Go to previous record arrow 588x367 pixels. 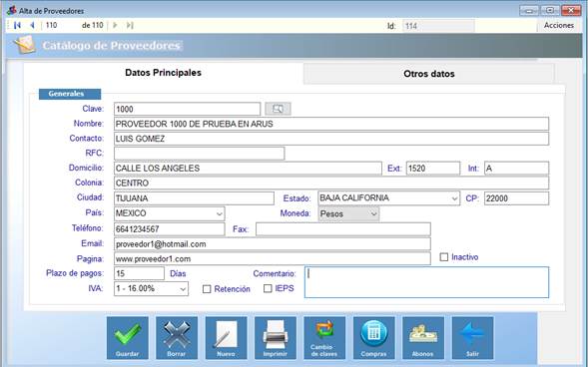tap(32, 25)
